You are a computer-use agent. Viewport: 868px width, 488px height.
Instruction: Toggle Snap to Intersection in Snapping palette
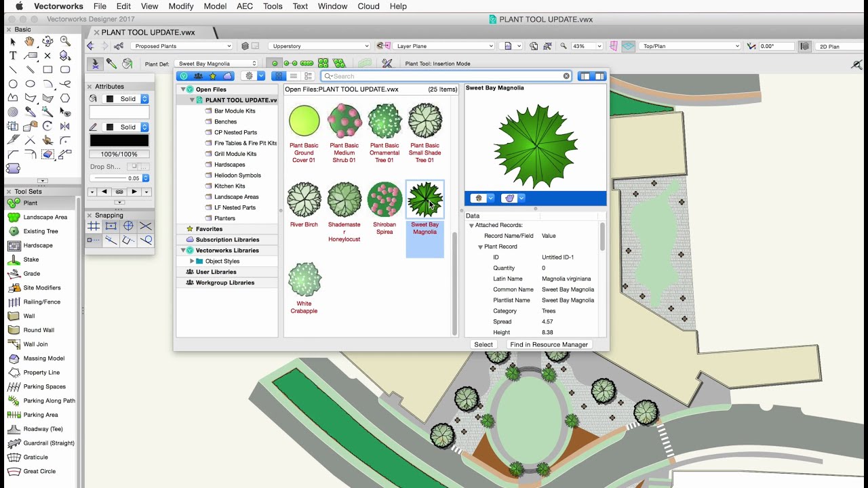[146, 226]
